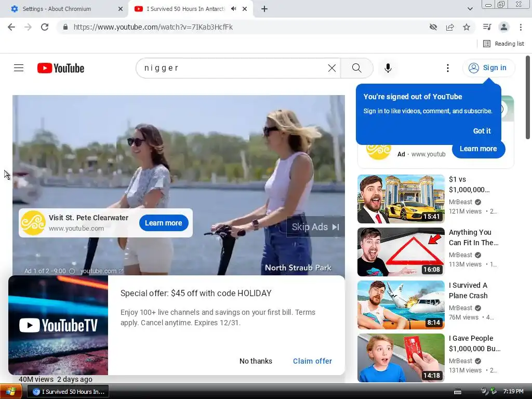Go to YouTube home via logo

click(61, 68)
